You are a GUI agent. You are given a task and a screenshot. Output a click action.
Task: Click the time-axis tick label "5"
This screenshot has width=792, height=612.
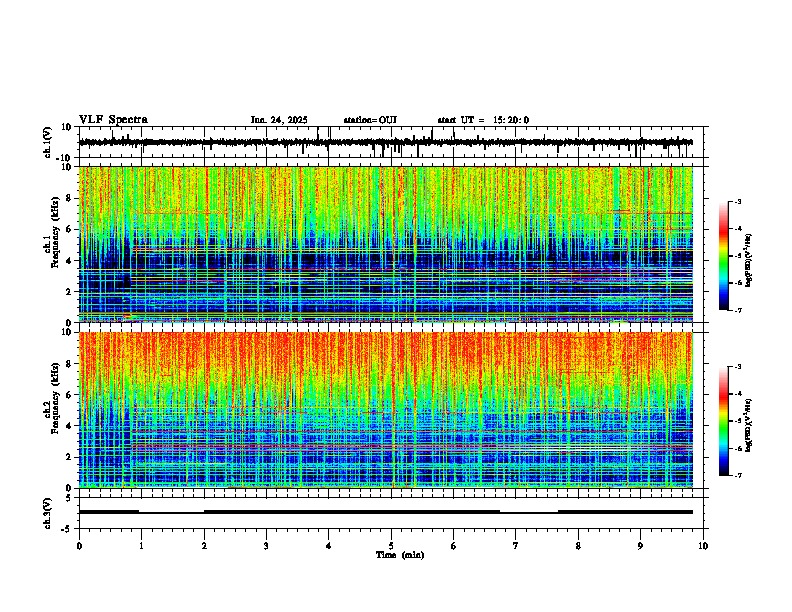tap(391, 546)
